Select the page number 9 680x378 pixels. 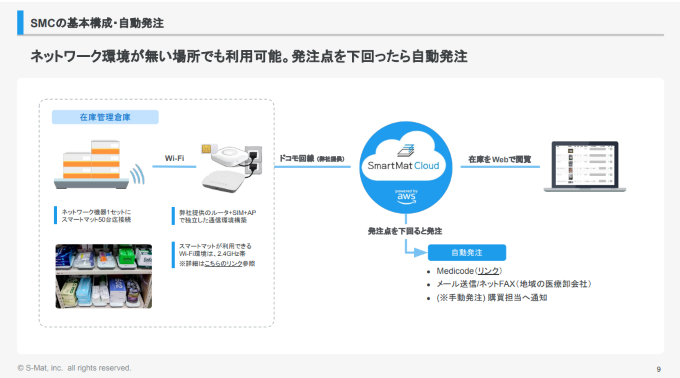coord(658,369)
